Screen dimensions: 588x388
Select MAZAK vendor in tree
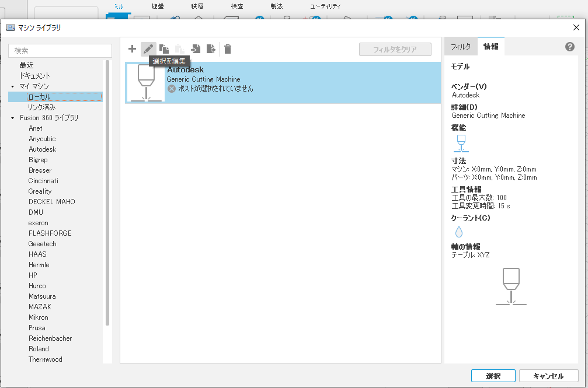click(x=40, y=307)
